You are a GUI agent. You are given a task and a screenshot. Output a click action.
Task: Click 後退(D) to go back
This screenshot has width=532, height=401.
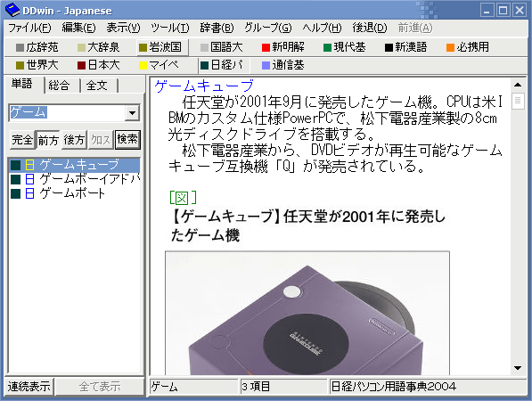(x=370, y=28)
